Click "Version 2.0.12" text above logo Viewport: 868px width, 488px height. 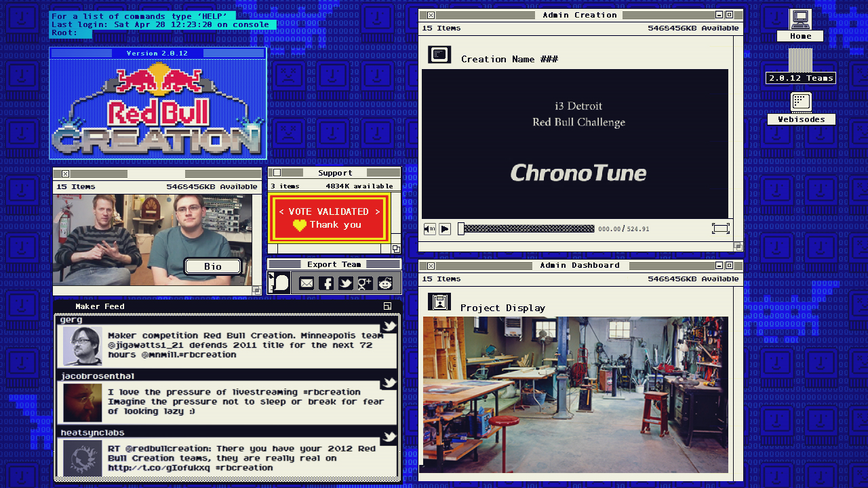click(x=157, y=53)
